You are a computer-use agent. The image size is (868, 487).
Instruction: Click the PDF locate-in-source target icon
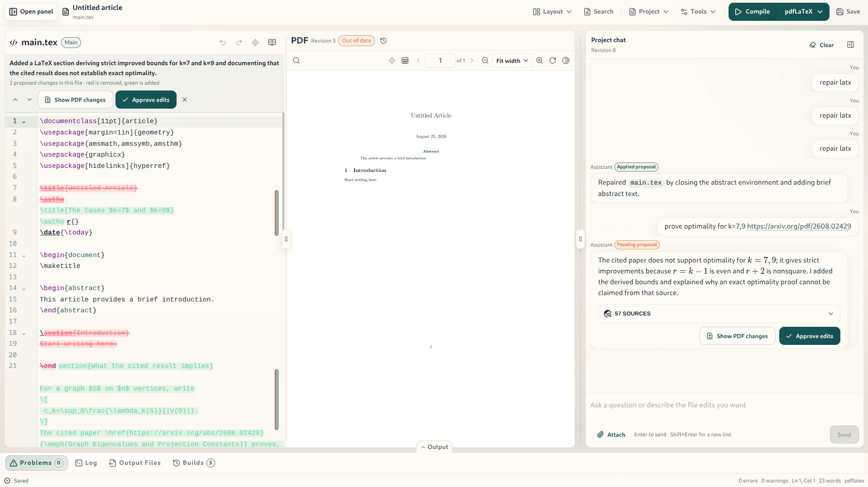[392, 61]
